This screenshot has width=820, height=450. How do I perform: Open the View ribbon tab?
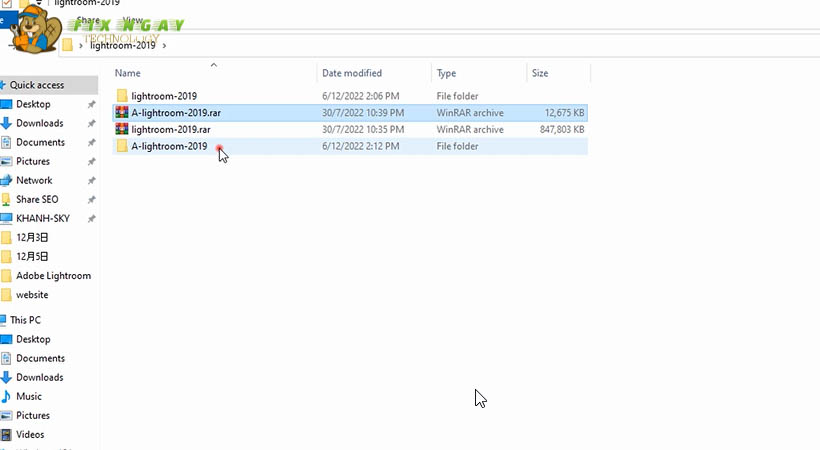(132, 20)
